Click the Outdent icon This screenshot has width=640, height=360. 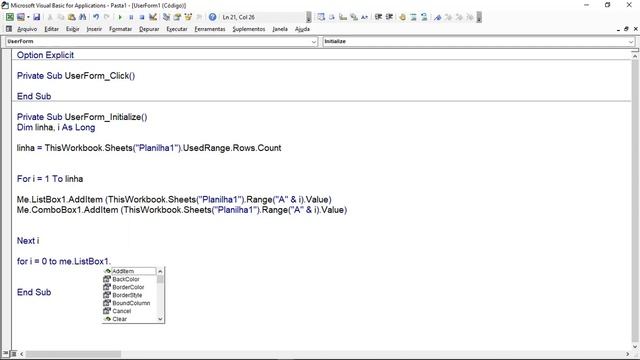click(x=389, y=17)
